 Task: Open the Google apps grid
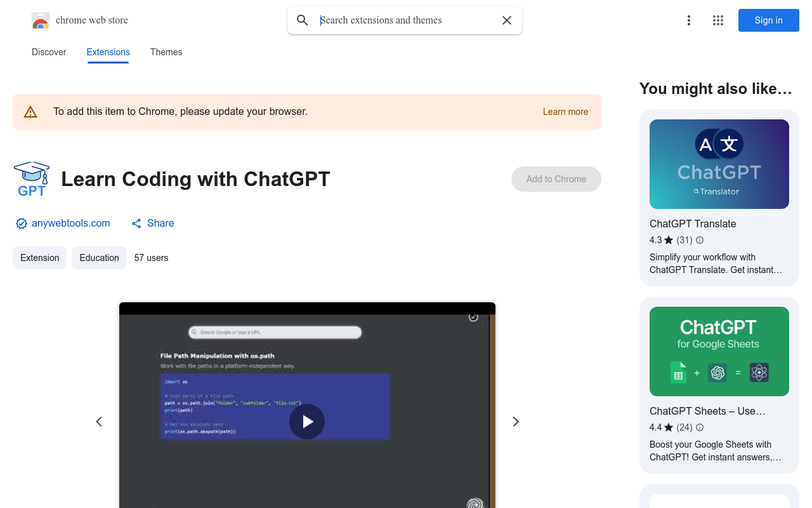718,20
